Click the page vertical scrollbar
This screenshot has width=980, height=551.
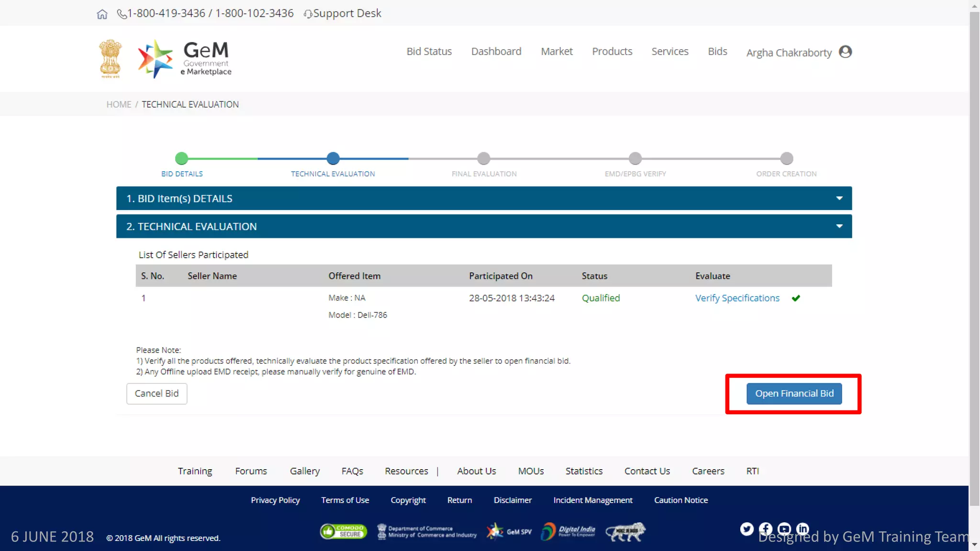click(974, 258)
